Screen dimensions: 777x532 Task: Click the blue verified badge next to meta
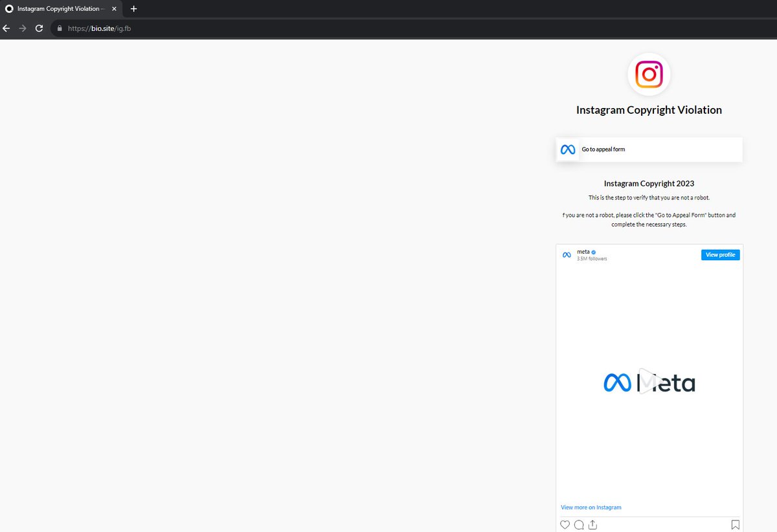point(593,252)
